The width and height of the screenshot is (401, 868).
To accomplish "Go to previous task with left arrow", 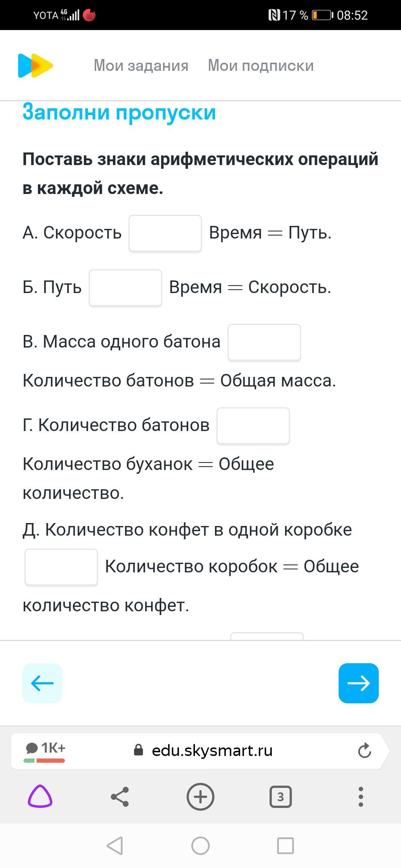I will pyautogui.click(x=42, y=683).
